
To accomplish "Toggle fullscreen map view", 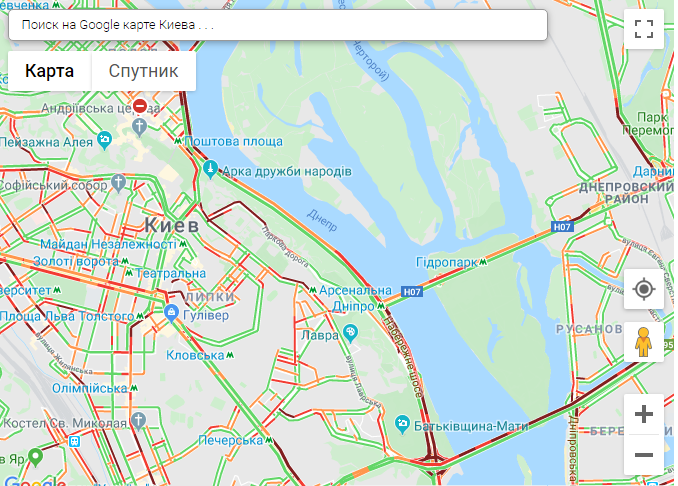I will click(x=644, y=29).
